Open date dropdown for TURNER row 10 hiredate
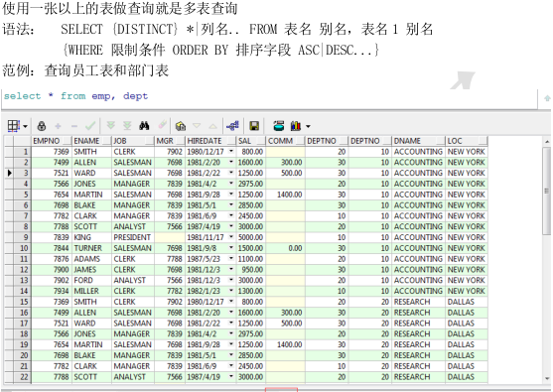553x392 pixels. pyautogui.click(x=231, y=248)
